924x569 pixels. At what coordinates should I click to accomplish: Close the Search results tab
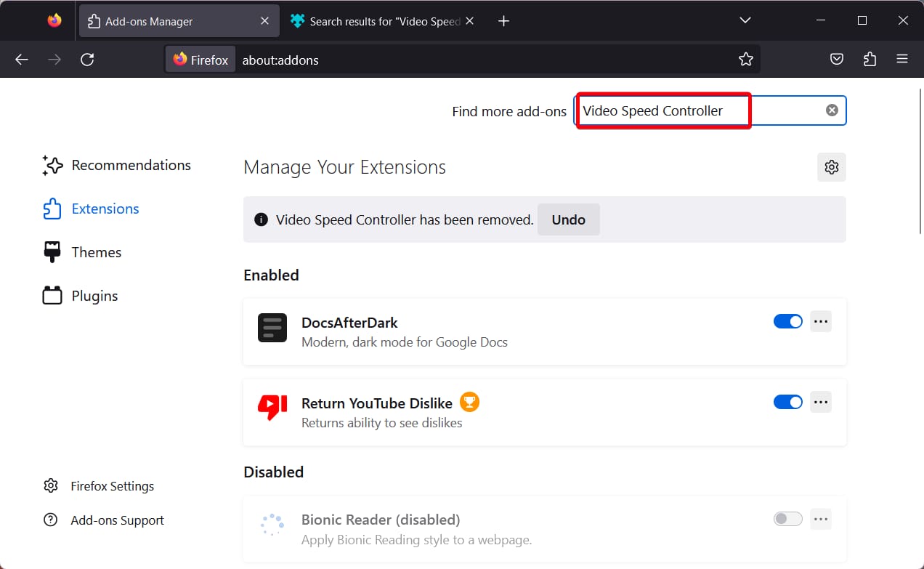pos(469,21)
